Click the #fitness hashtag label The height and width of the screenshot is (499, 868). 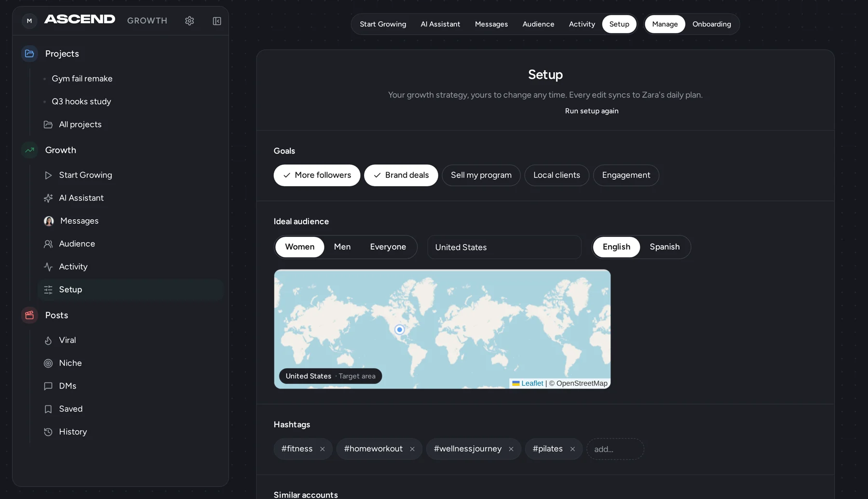tap(297, 449)
